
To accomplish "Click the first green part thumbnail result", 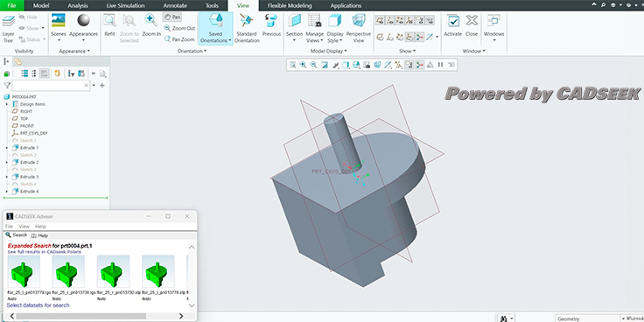I will (x=24, y=271).
